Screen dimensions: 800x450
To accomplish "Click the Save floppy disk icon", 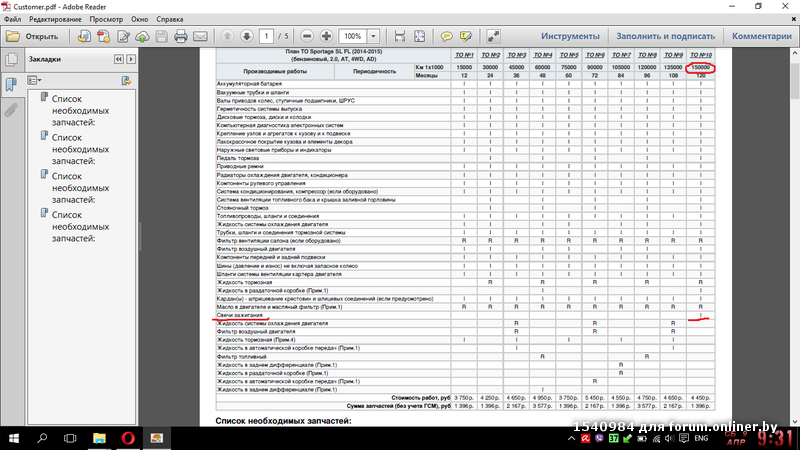I will (162, 36).
